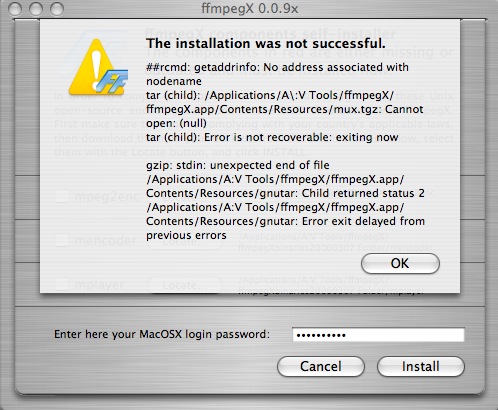Open the Locate button for mencoder
Viewport: 498px width, 410px height.
pos(185,241)
